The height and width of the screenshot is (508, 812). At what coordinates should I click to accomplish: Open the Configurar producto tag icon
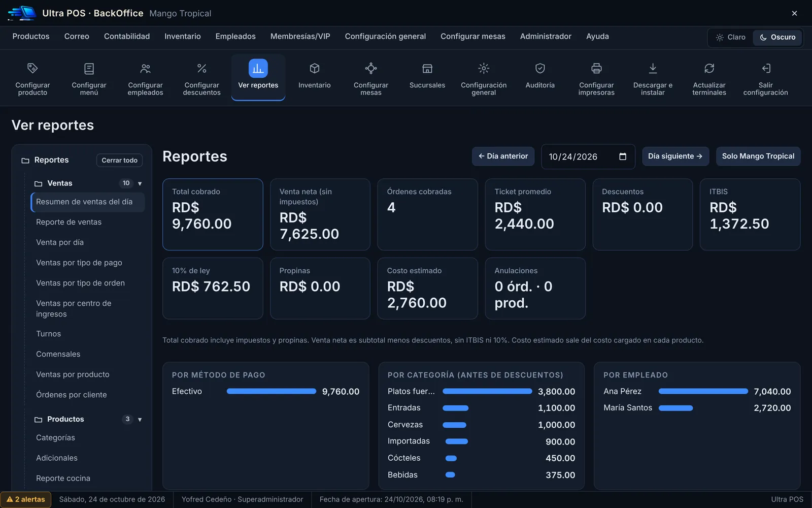coord(32,68)
